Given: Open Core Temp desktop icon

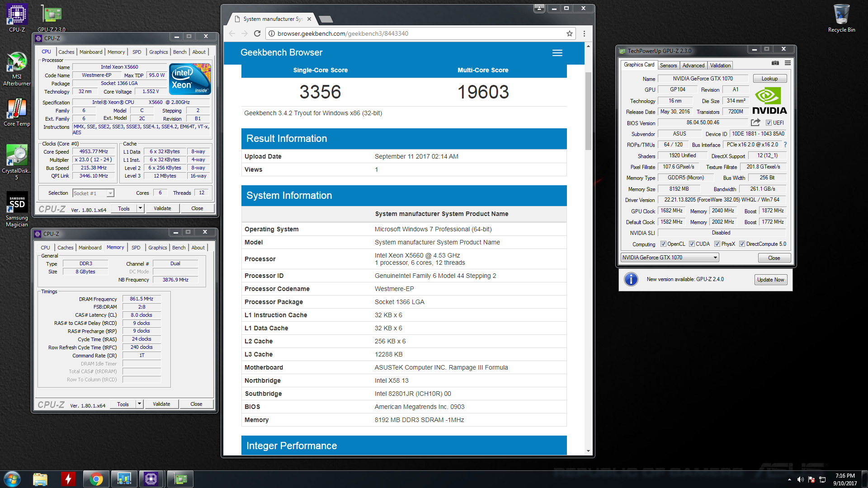Looking at the screenshot, I should pyautogui.click(x=17, y=113).
